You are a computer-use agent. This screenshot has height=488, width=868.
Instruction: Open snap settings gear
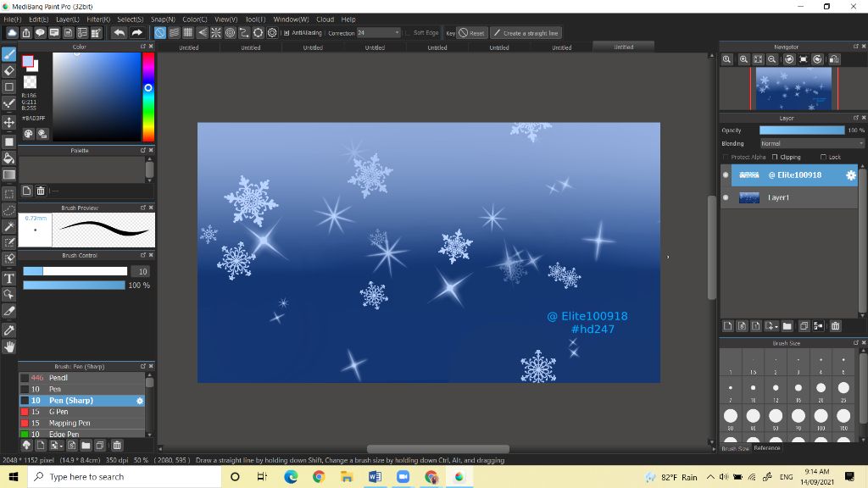[272, 33]
